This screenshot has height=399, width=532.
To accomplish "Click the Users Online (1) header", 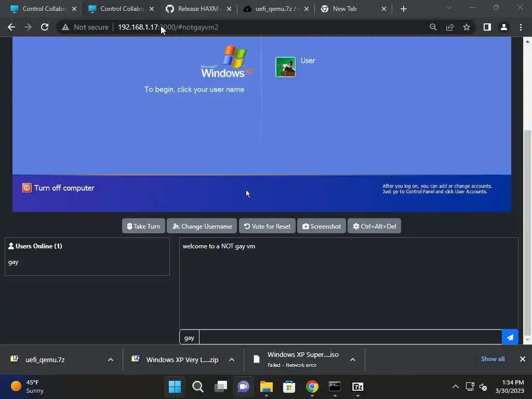I will (x=35, y=246).
